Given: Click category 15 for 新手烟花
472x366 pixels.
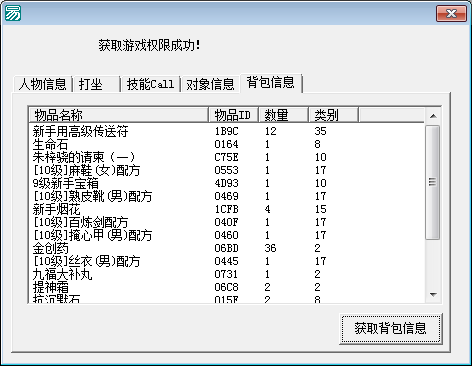Looking at the screenshot, I should coord(321,209).
